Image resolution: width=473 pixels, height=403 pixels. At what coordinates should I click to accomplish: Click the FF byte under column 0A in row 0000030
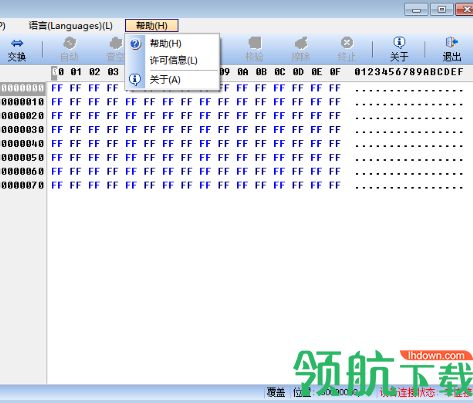point(242,129)
